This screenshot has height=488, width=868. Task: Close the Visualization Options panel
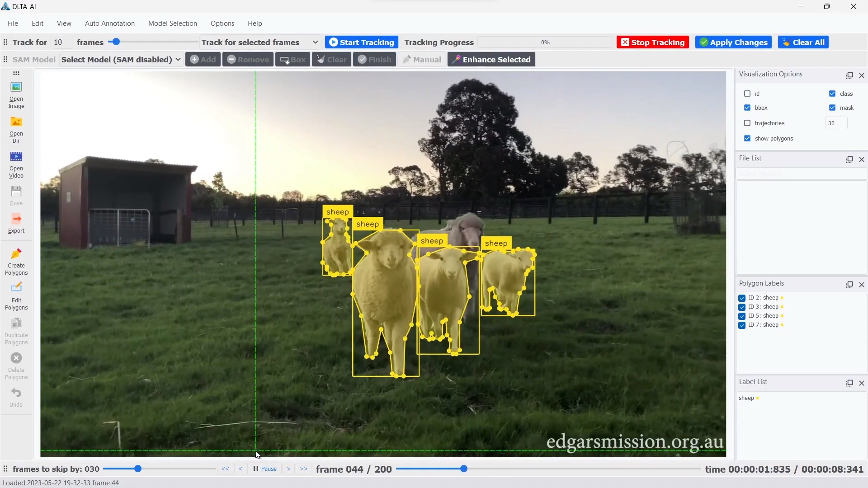[x=862, y=75]
